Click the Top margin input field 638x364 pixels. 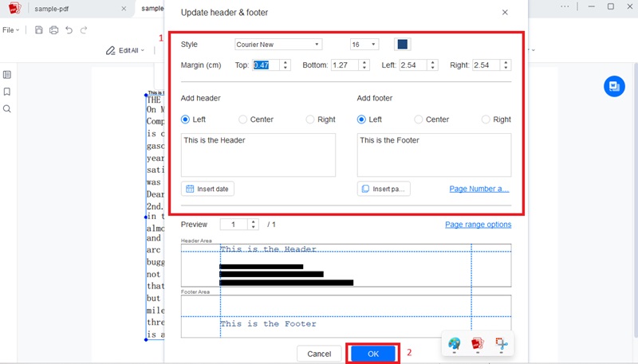(266, 65)
